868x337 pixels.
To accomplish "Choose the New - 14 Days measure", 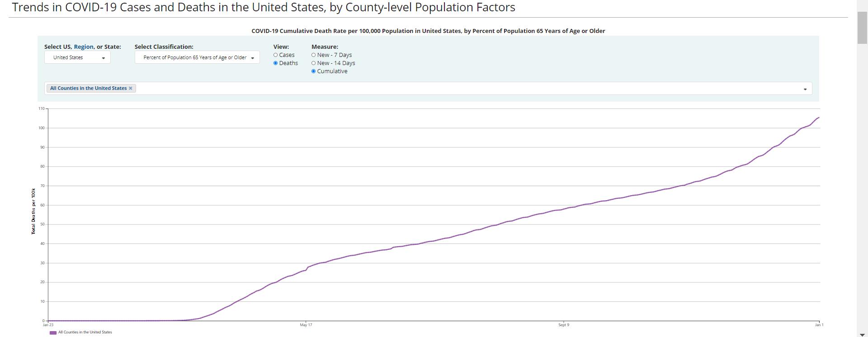I will coord(313,63).
